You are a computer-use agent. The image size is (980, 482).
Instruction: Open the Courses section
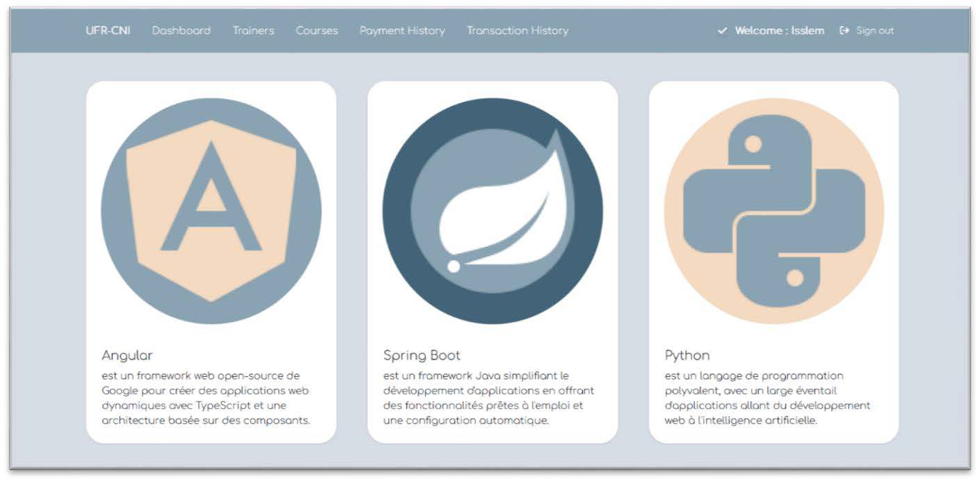(316, 31)
